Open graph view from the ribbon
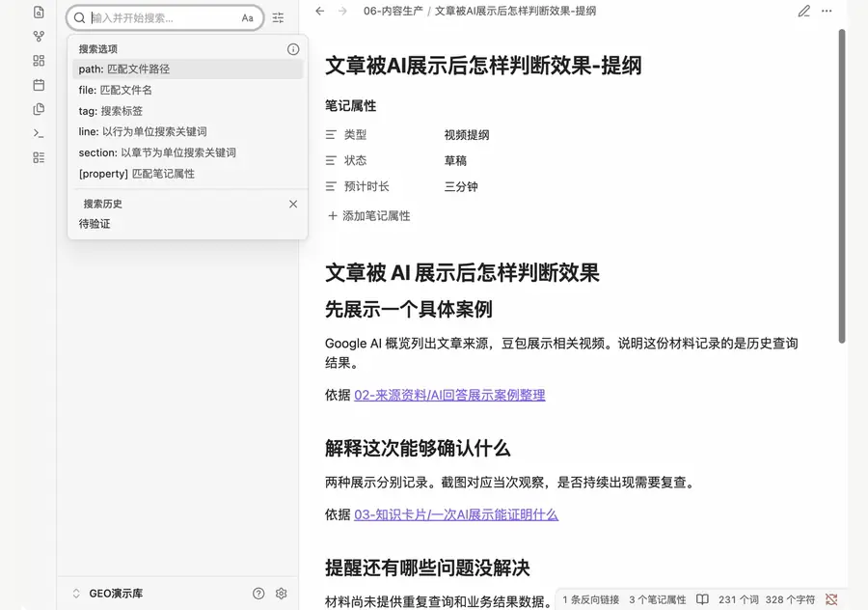This screenshot has width=868, height=610. coord(39,37)
